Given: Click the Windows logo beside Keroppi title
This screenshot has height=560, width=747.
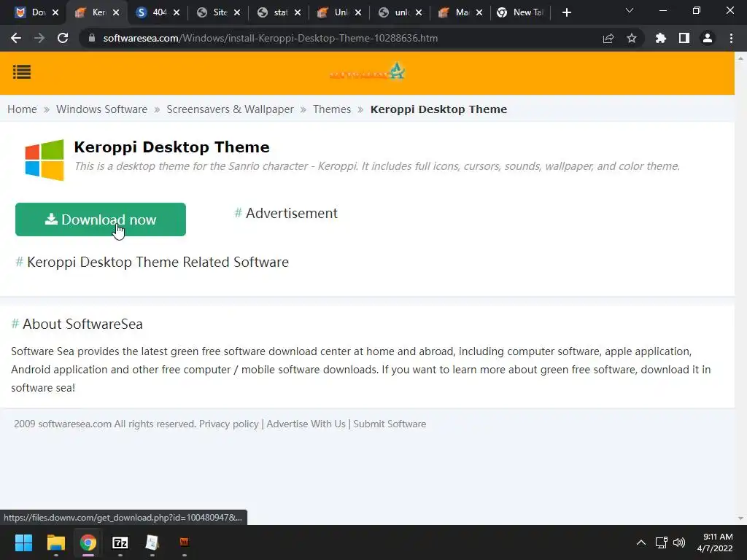Looking at the screenshot, I should (44, 160).
